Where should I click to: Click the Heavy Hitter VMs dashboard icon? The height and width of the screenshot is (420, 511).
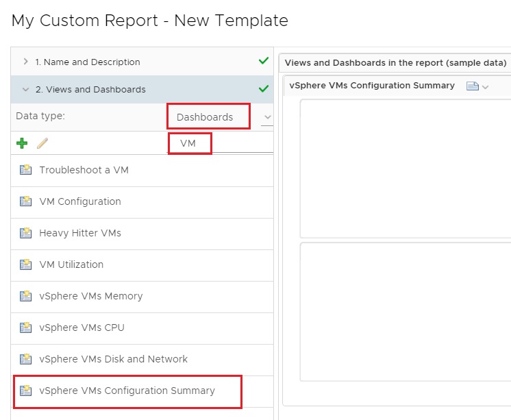(x=25, y=233)
